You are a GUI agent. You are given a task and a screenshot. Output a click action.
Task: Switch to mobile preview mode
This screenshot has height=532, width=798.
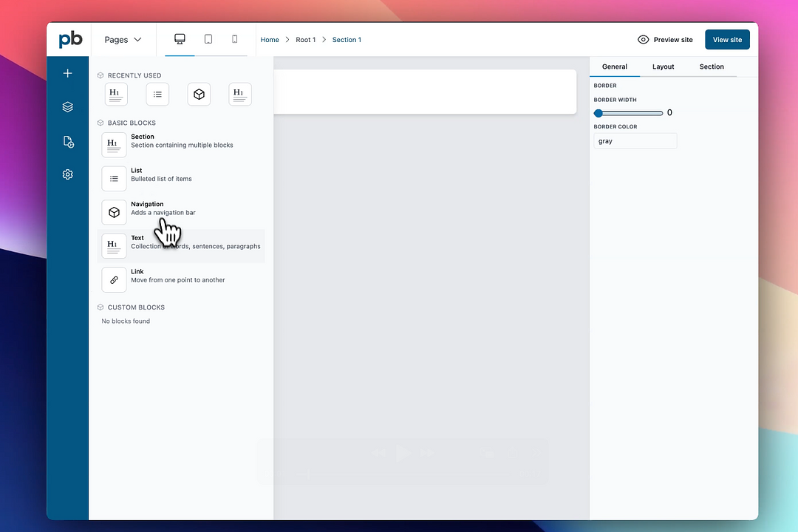click(234, 38)
